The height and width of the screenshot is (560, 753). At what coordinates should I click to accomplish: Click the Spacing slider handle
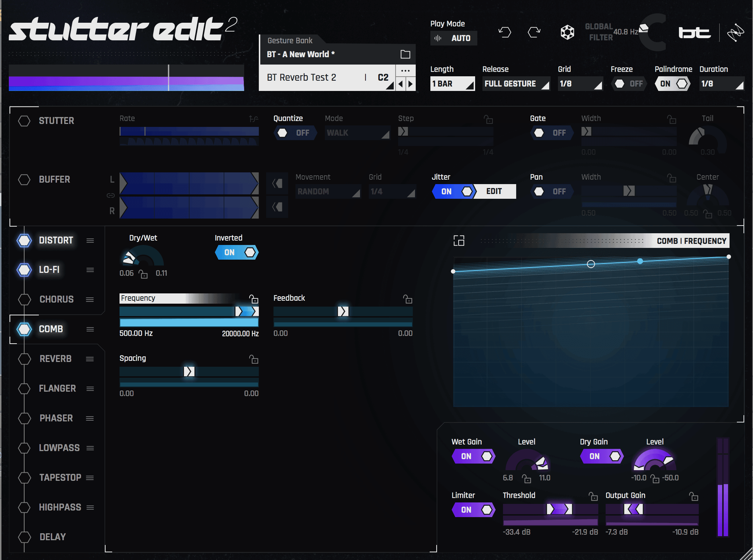189,372
